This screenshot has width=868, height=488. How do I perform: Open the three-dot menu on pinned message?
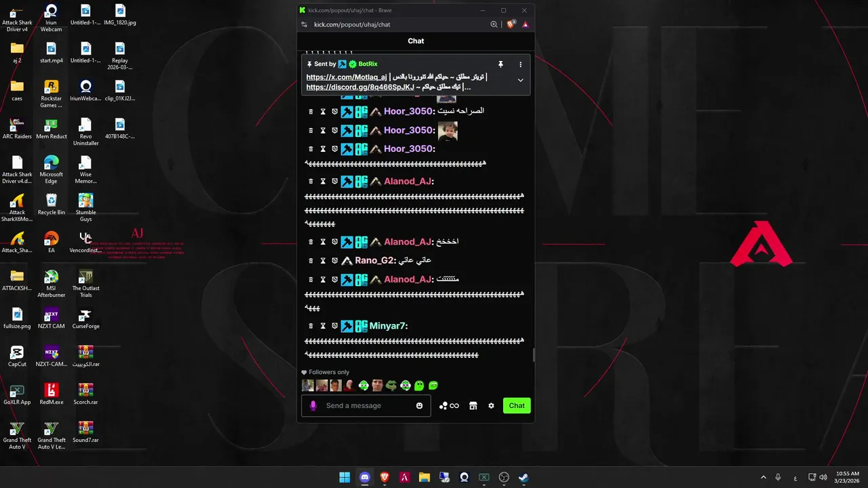click(521, 64)
